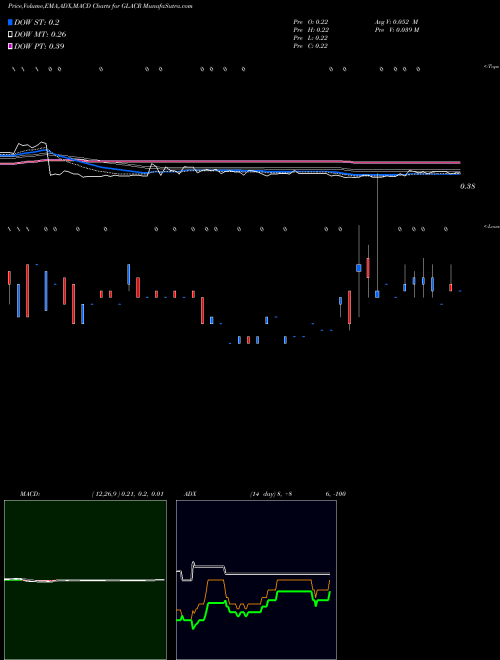Click the '<Tops' marker label

tap(491, 67)
